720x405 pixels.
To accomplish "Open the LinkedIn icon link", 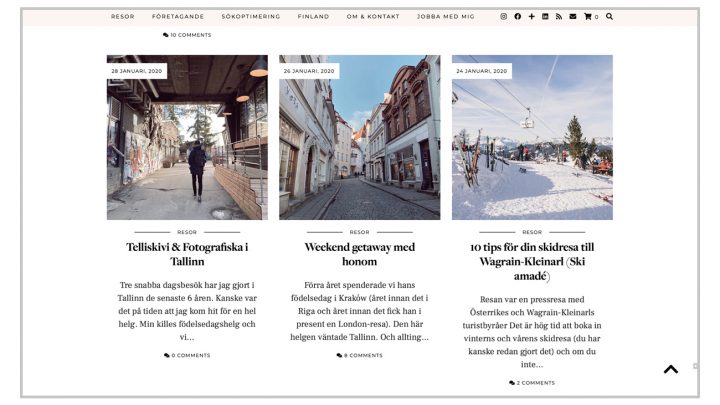I will (x=545, y=17).
